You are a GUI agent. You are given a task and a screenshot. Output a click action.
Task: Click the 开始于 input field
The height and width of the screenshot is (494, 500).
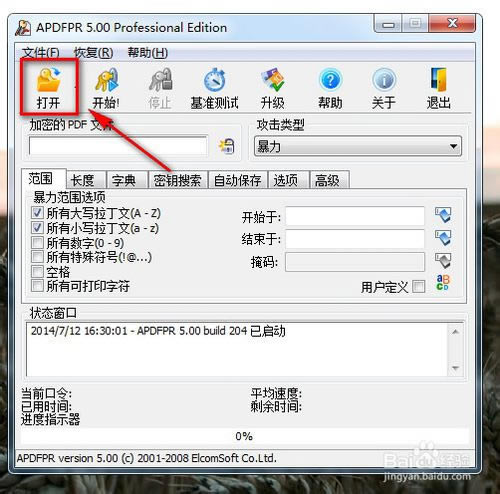pos(355,216)
